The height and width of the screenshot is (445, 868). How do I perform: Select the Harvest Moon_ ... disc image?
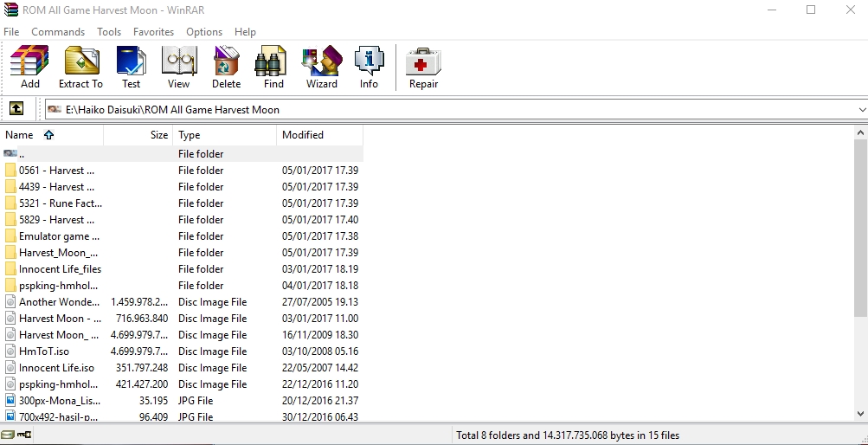(x=183, y=335)
